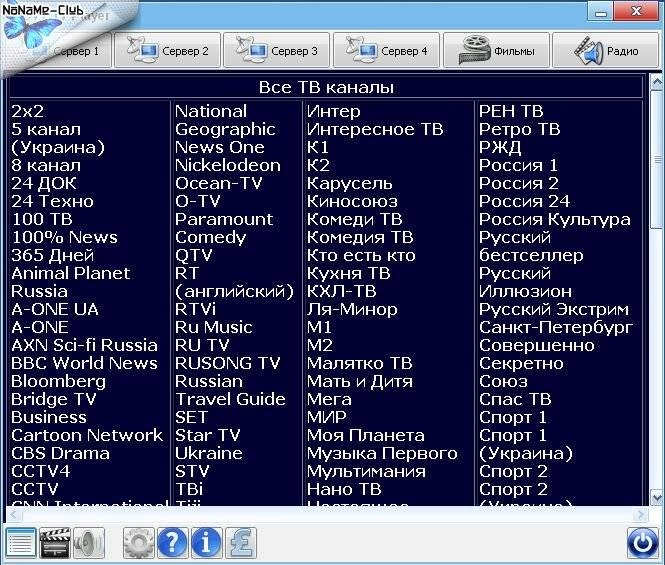Viewport: 665px width, 565px height.
Task: Select КХЛ-ТВ channel
Action: [x=342, y=291]
